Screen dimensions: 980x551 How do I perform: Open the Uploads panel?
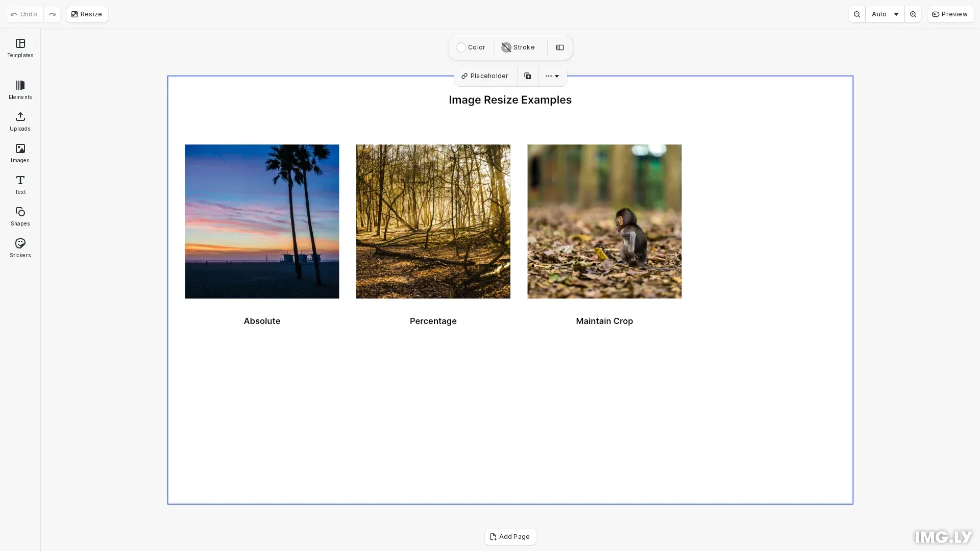pos(20,121)
